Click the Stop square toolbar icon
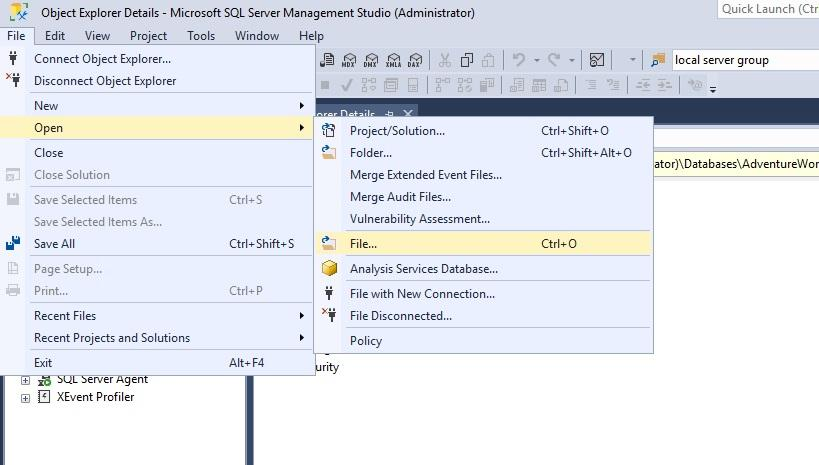Screen dimensions: 819x465 tap(325, 85)
